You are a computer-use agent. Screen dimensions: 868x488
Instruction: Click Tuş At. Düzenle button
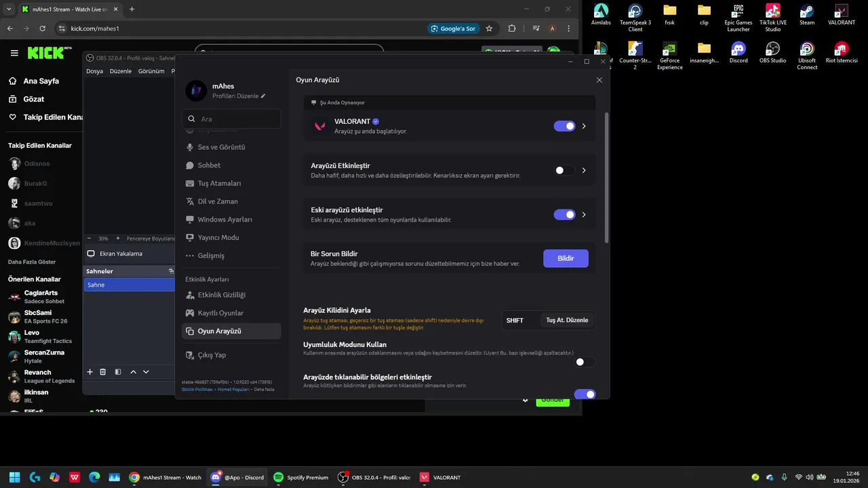pos(567,320)
